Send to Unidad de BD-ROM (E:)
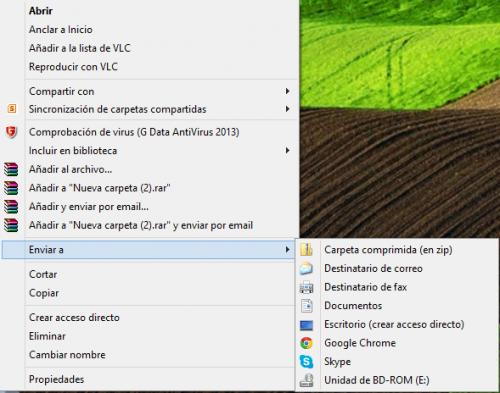The height and width of the screenshot is (393, 500). (x=377, y=380)
